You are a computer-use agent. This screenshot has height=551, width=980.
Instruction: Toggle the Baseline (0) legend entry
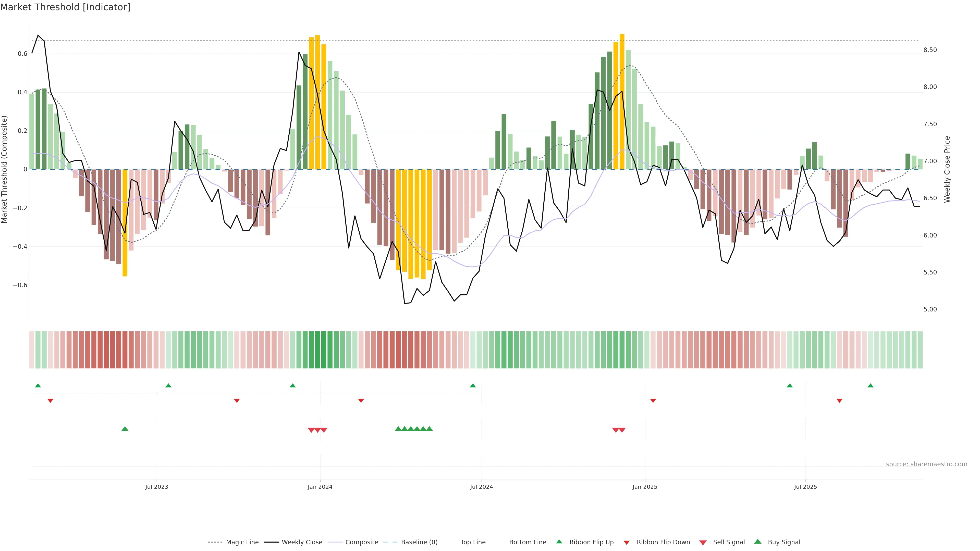click(419, 542)
